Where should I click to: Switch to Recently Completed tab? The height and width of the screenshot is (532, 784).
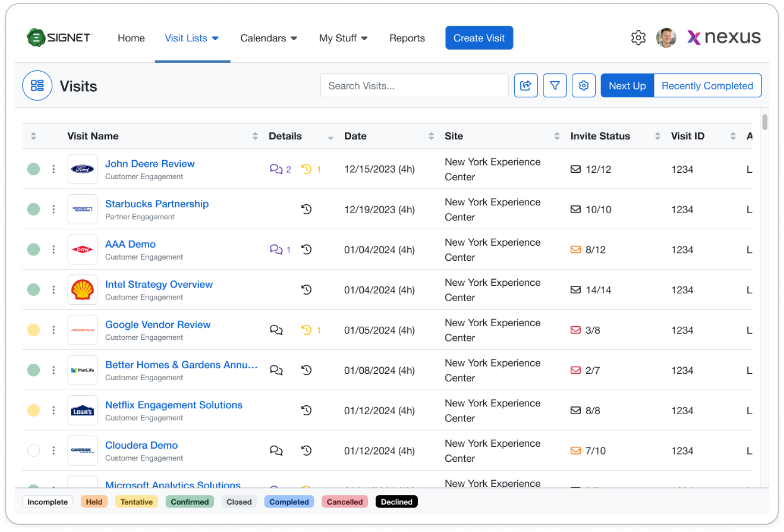click(707, 85)
